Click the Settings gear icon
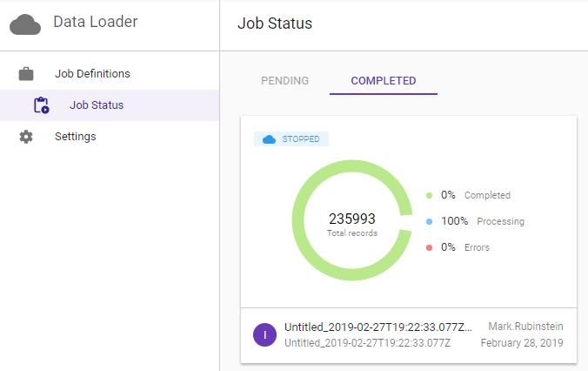This screenshot has height=371, width=588. pyautogui.click(x=26, y=137)
